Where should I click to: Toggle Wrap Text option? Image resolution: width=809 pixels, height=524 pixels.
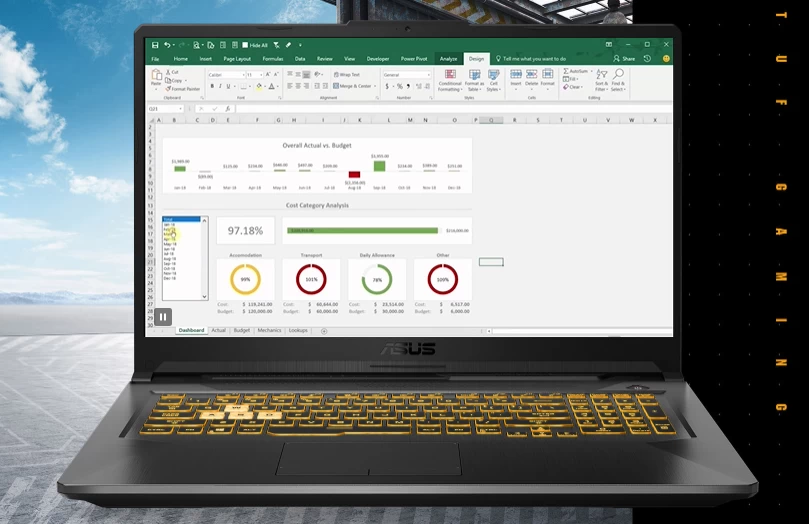(347, 75)
